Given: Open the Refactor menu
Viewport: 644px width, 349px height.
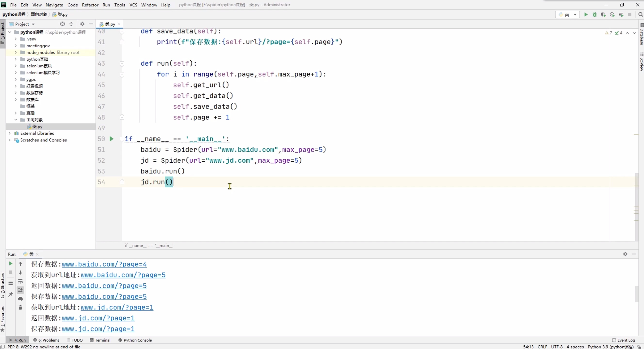Looking at the screenshot, I should point(90,5).
